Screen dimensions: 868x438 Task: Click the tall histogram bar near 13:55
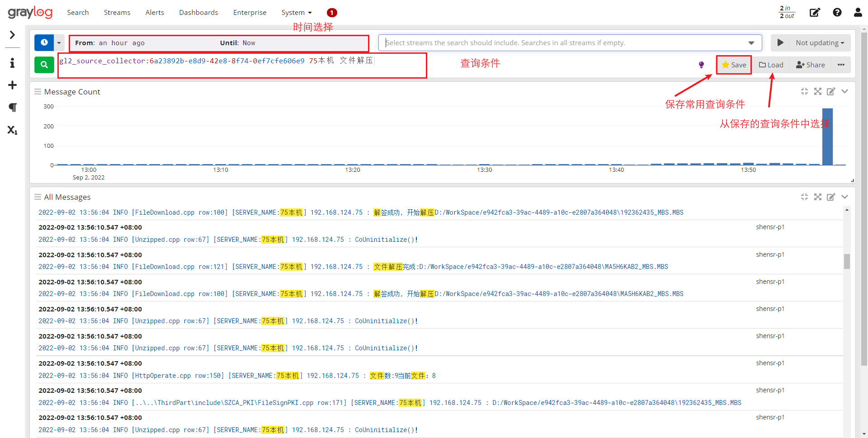pos(827,137)
